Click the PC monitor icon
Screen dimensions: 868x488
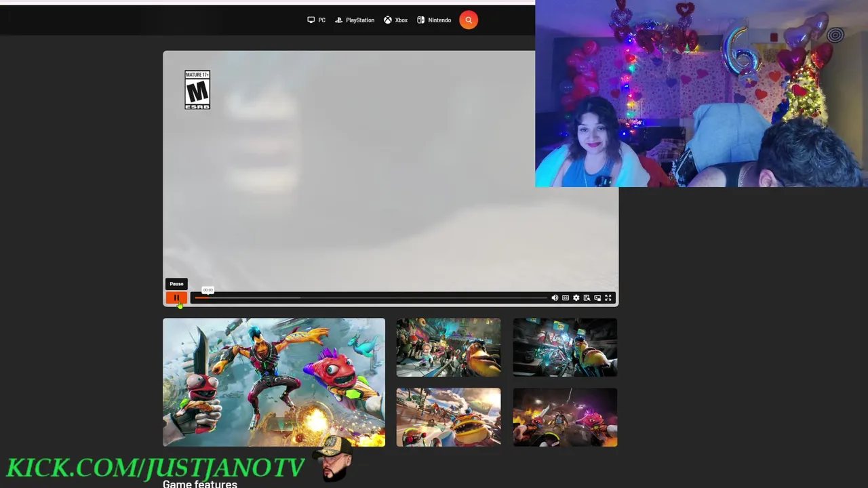311,20
